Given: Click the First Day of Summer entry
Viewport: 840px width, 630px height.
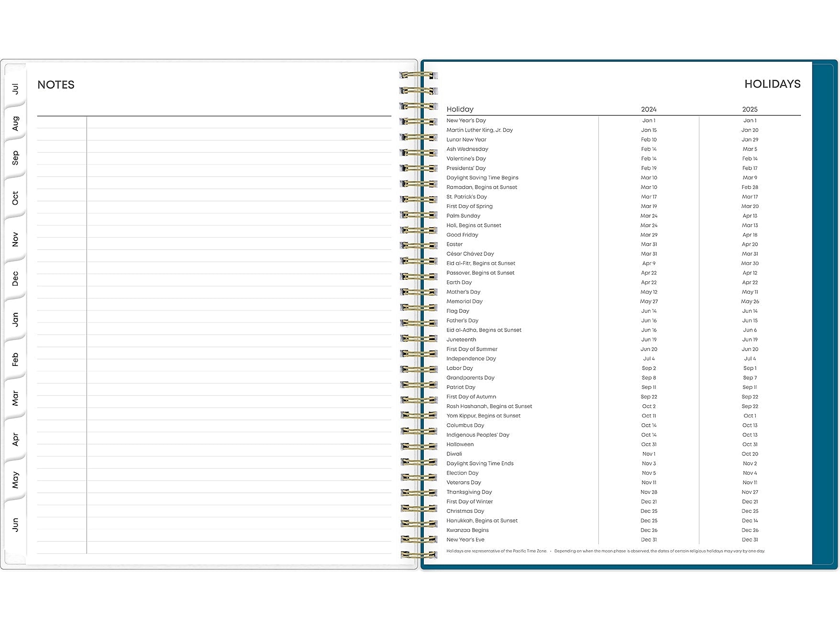Looking at the screenshot, I should (x=472, y=349).
